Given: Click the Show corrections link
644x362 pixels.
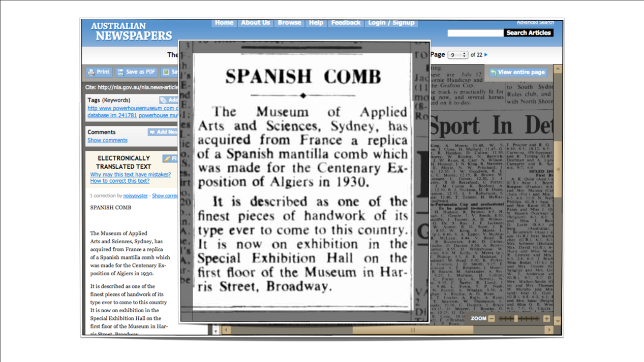Looking at the screenshot, I should click(165, 196).
